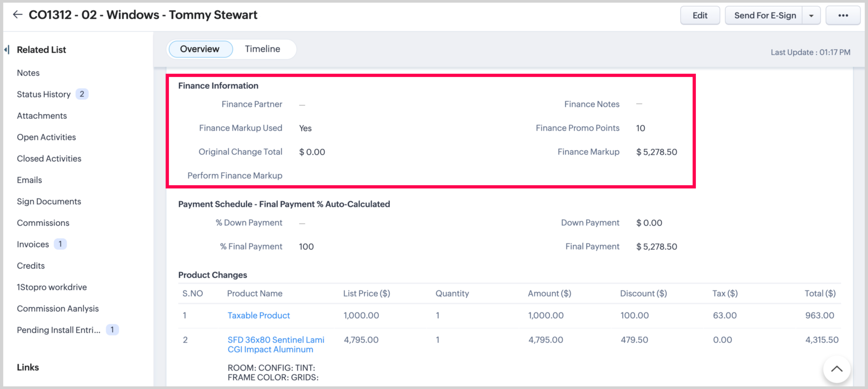Open Sign Documents in sidebar
868x389 pixels.
pyautogui.click(x=49, y=201)
